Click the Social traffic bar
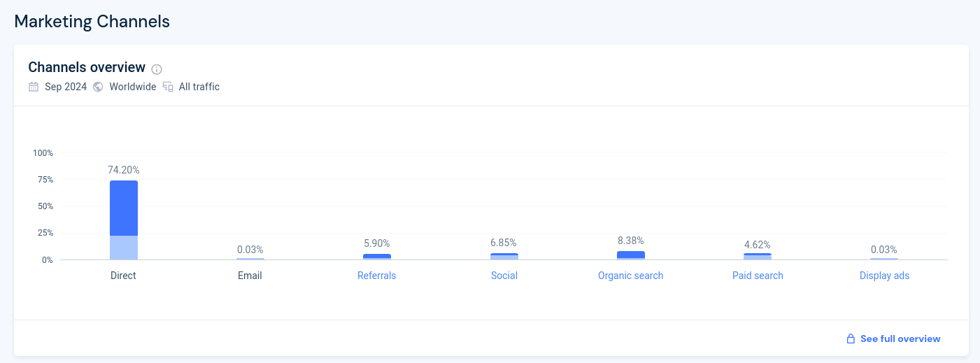 pyautogui.click(x=504, y=257)
